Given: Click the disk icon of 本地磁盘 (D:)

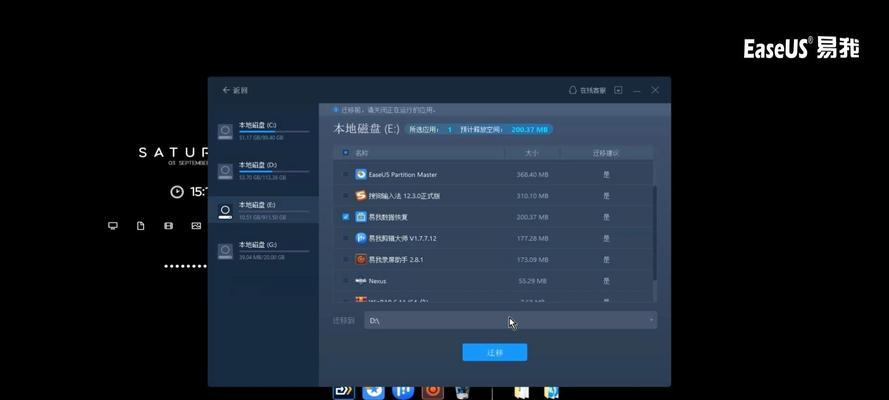Looking at the screenshot, I should click(x=225, y=171).
